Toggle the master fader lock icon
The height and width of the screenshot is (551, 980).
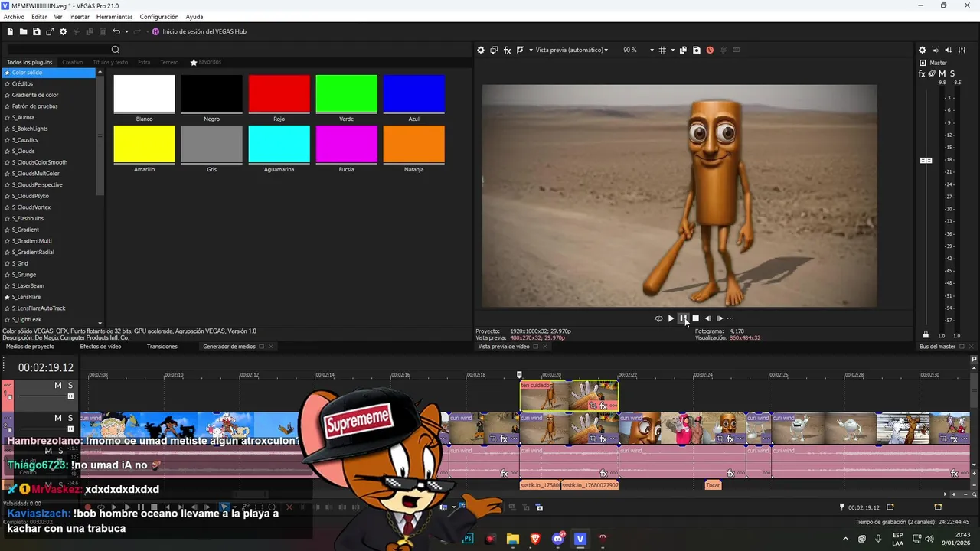click(x=926, y=335)
